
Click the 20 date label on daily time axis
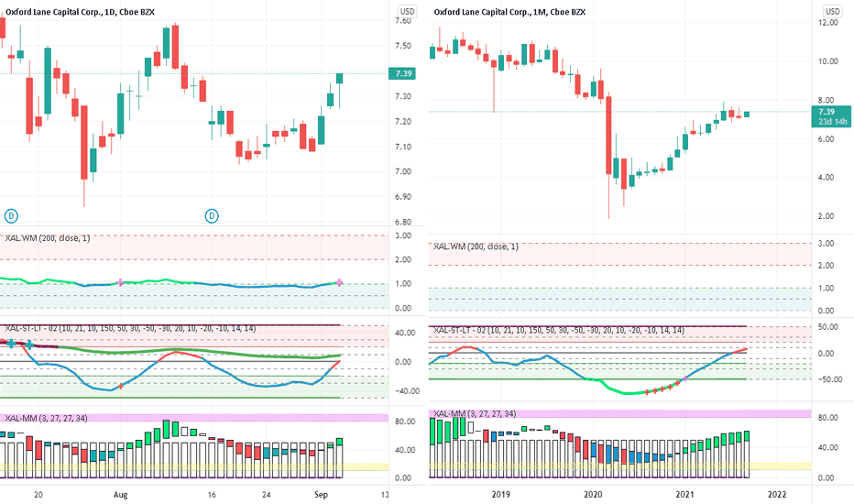click(38, 495)
